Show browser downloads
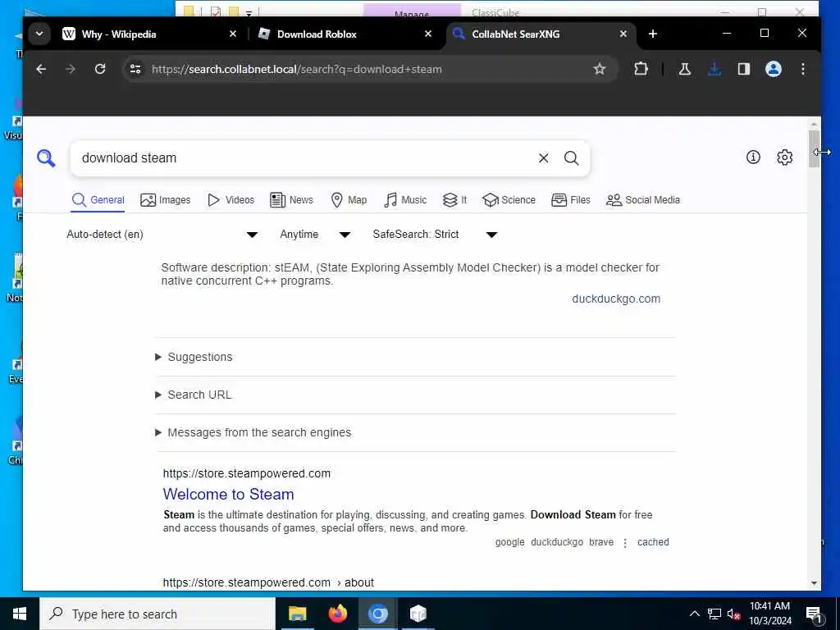Viewport: 840px width, 630px height. (x=714, y=69)
